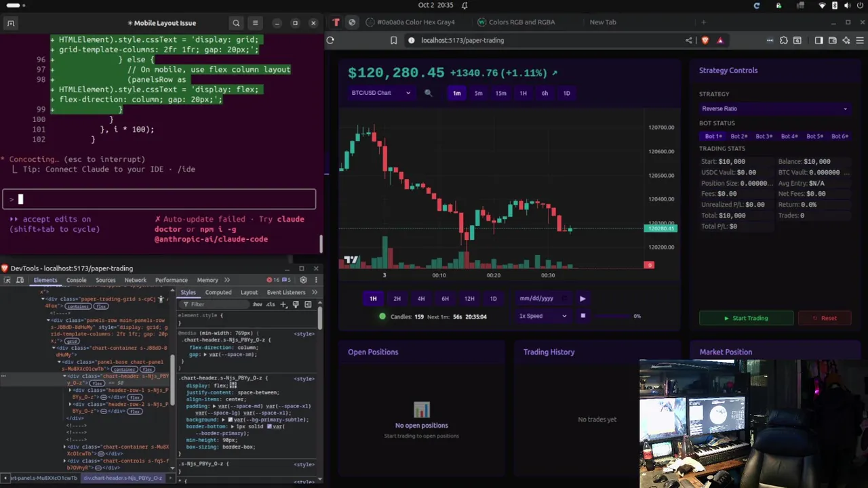This screenshot has height=488, width=868.
Task: Click the Styles filter input field
Action: coord(214,304)
